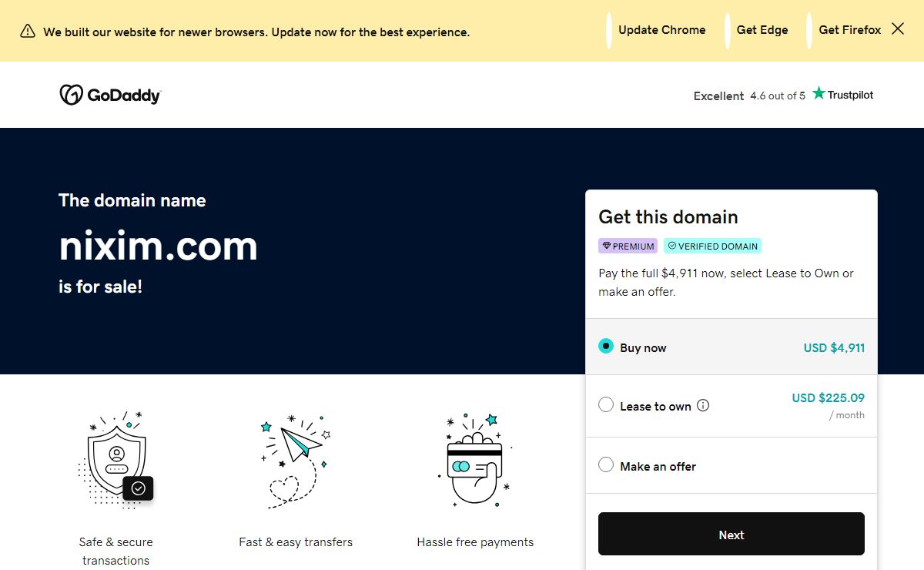924x570 pixels.
Task: Close the browser update banner
Action: click(898, 29)
